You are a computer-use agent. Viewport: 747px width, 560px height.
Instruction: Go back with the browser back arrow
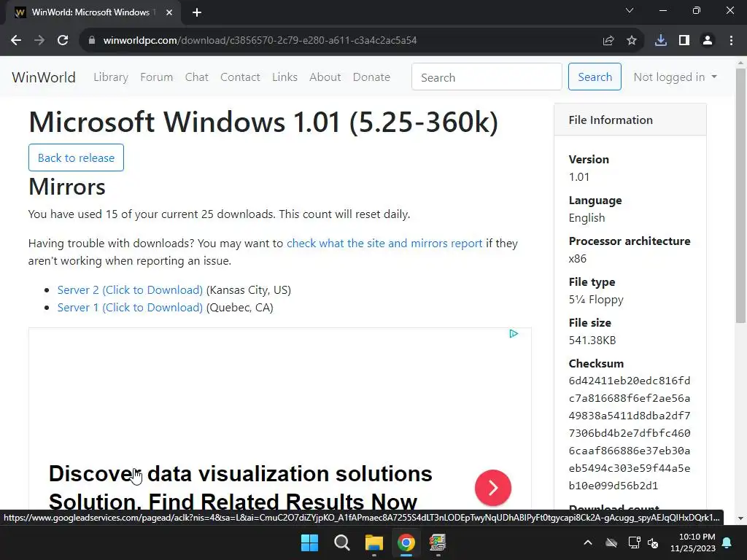click(16, 41)
